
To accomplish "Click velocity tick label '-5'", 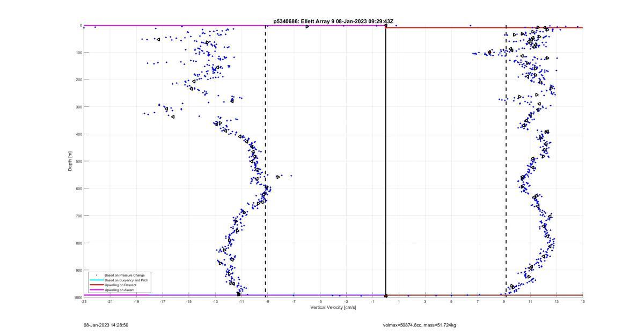I will (x=320, y=302).
